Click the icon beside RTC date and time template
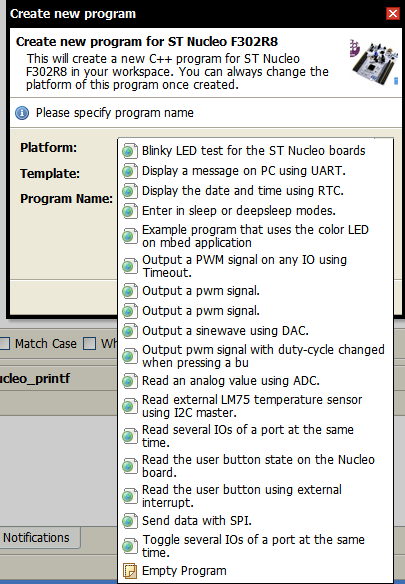This screenshot has height=584, width=405. pos(130,191)
